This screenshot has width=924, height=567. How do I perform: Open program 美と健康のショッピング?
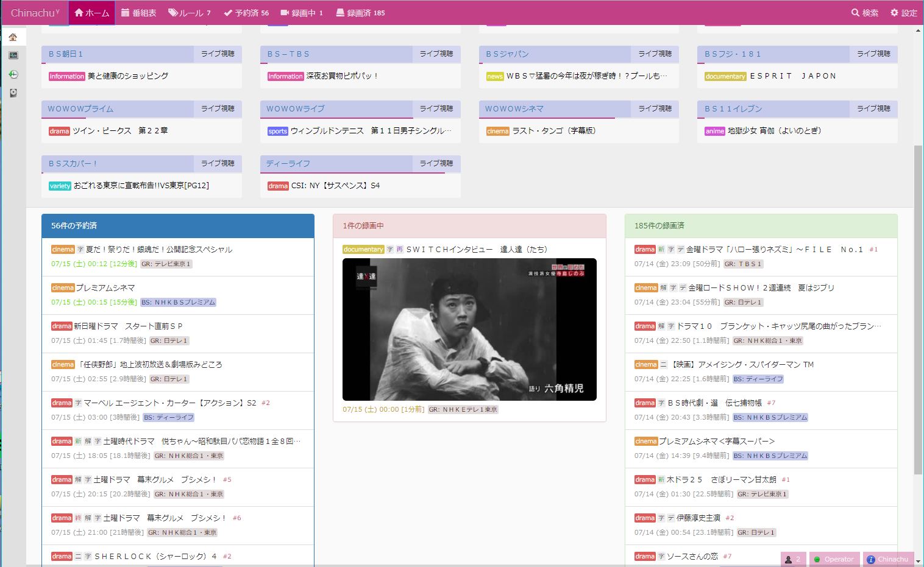(128, 76)
